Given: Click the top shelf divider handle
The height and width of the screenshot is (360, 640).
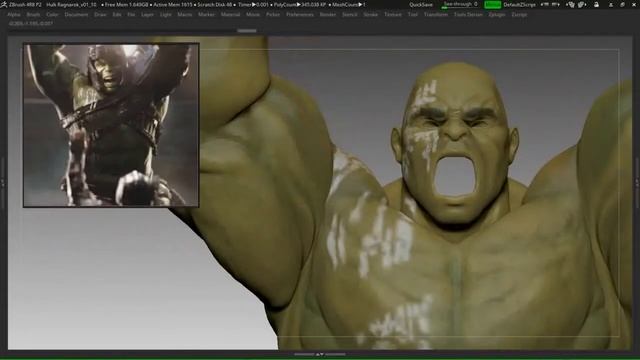Looking at the screenshot, I should [247, 30].
